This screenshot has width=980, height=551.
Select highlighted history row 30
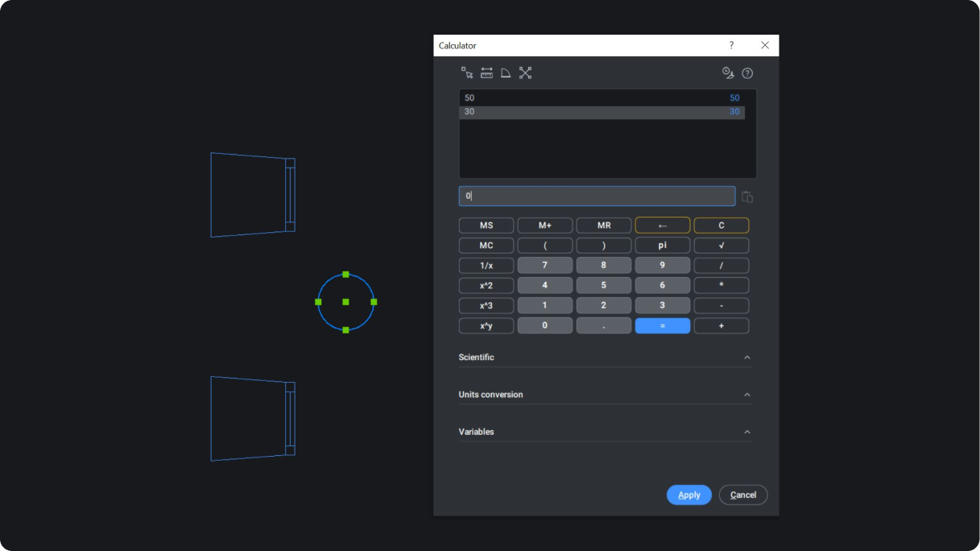coord(602,112)
